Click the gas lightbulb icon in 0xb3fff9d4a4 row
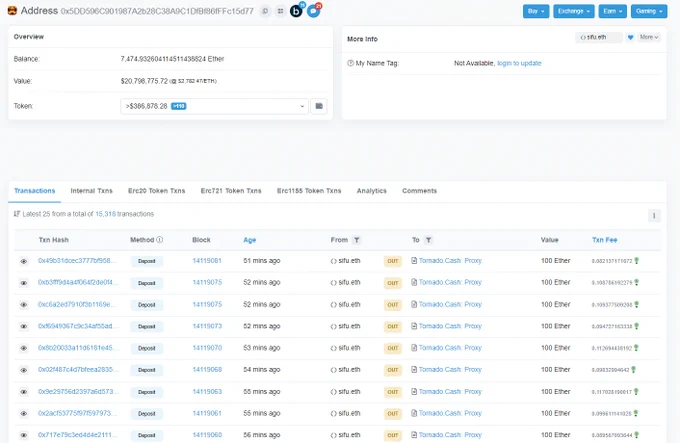Viewport: 680px width, 443px height. pyautogui.click(x=637, y=283)
